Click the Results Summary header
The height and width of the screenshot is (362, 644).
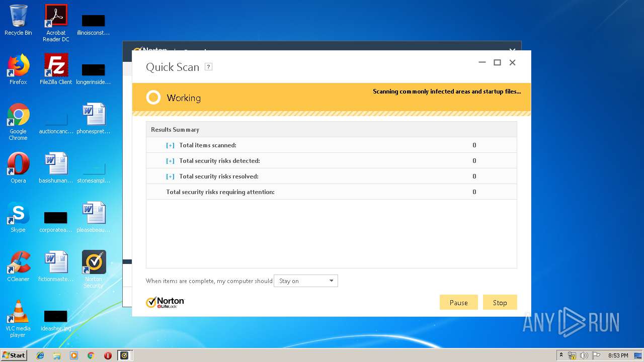(x=331, y=130)
